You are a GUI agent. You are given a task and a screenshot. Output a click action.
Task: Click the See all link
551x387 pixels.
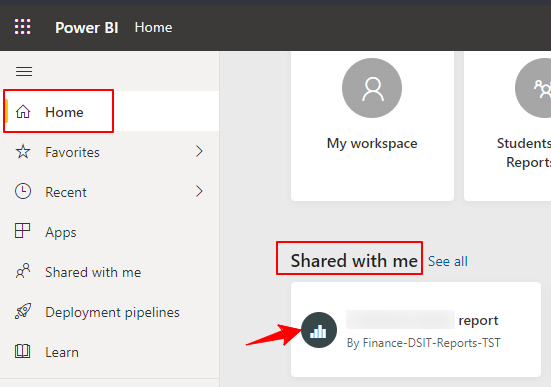pos(448,261)
